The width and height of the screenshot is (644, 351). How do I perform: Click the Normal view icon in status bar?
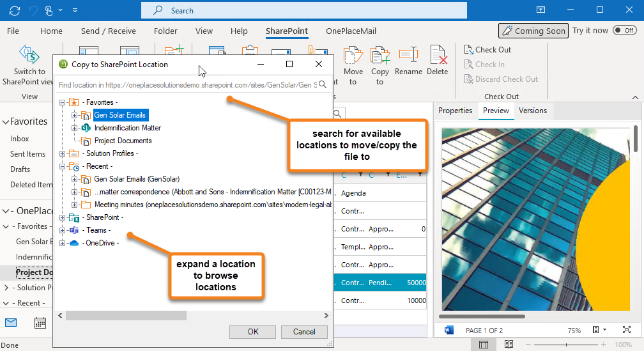(x=484, y=345)
